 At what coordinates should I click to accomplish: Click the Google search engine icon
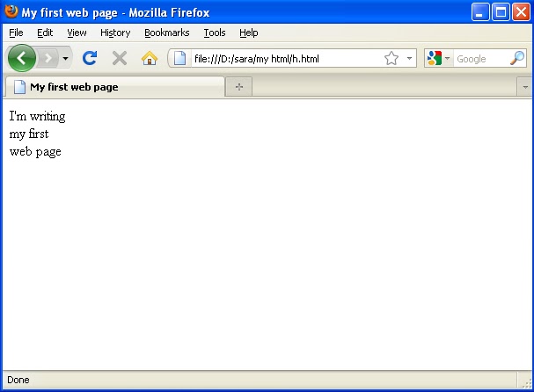[x=435, y=58]
